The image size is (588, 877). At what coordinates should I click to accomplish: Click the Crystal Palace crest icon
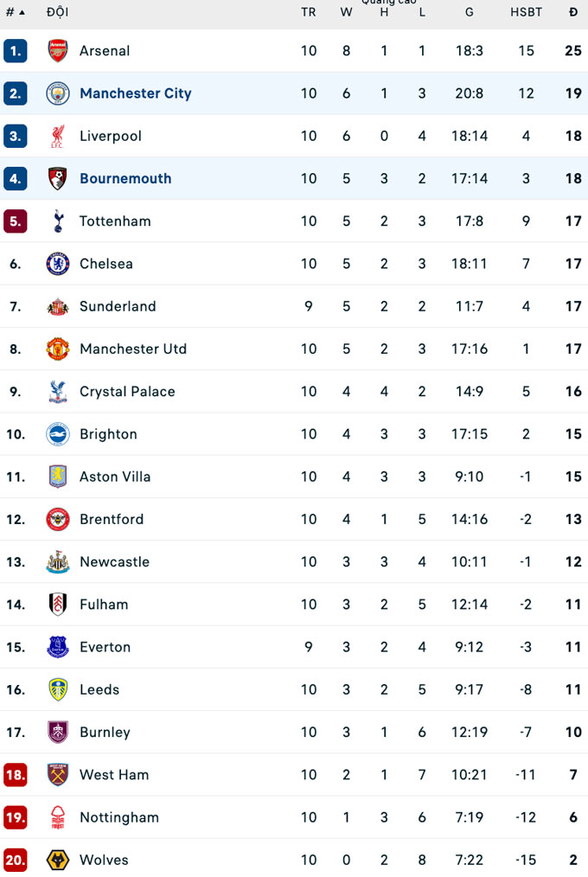pos(58,392)
